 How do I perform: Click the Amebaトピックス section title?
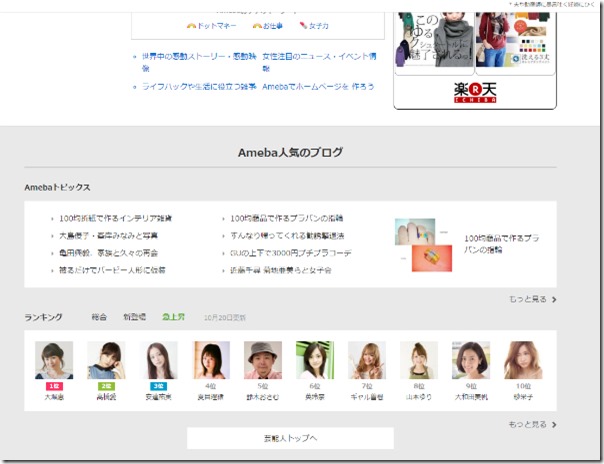pos(57,188)
